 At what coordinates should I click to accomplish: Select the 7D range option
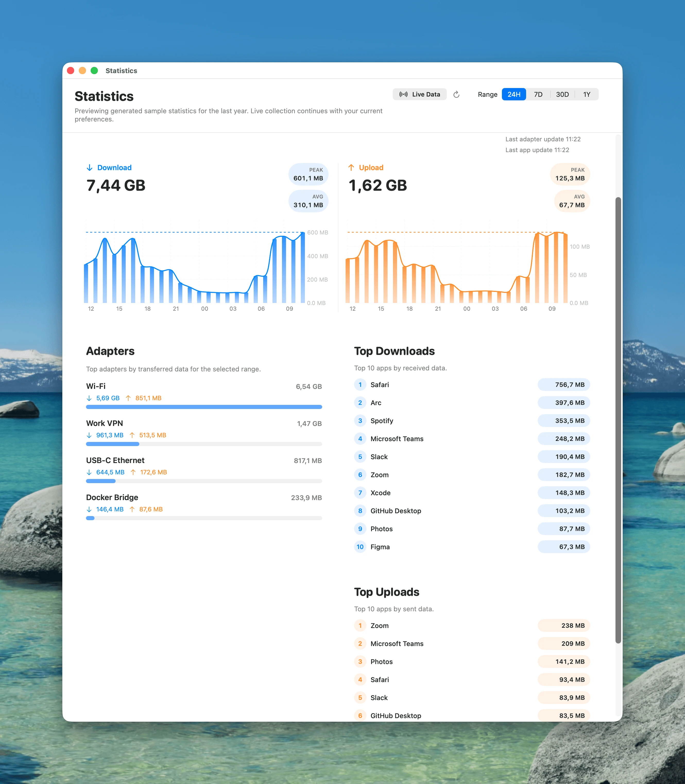(538, 94)
